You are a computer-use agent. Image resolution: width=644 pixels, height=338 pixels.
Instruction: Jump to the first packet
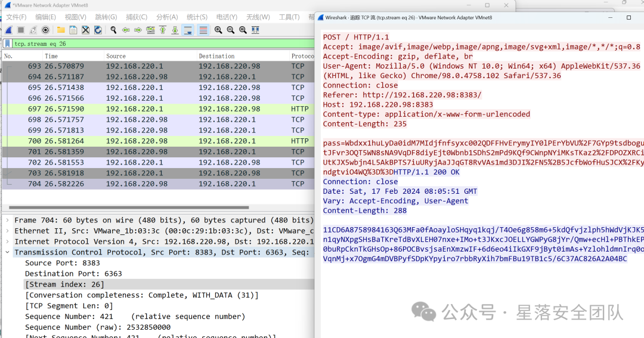pos(163,30)
